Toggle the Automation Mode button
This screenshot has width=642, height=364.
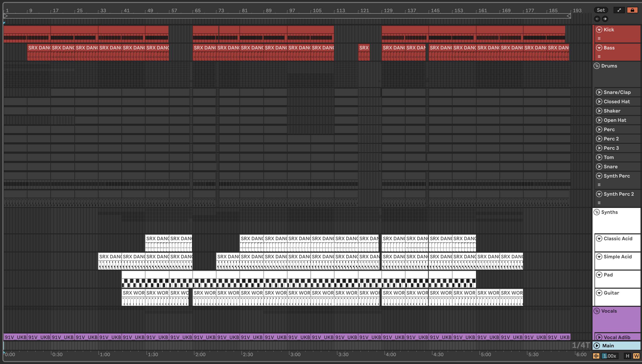619,10
